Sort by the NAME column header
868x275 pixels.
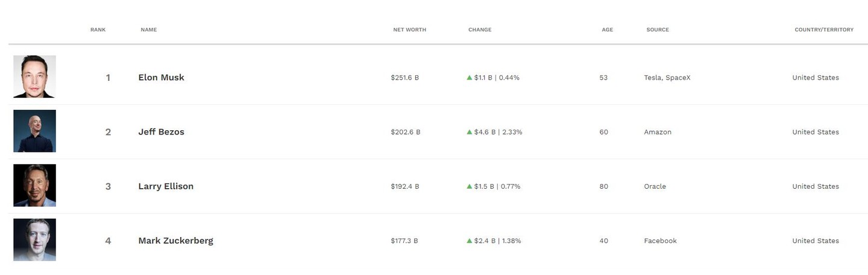(x=148, y=30)
